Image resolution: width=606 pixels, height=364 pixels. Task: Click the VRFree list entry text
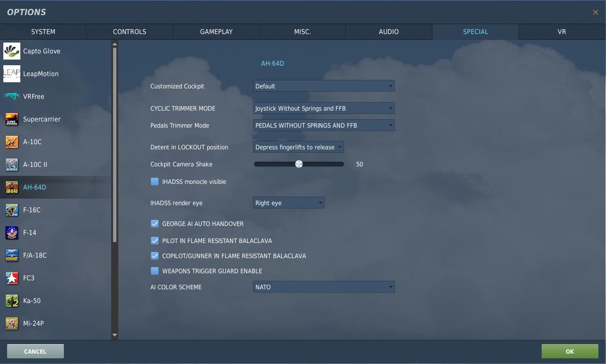coord(34,96)
